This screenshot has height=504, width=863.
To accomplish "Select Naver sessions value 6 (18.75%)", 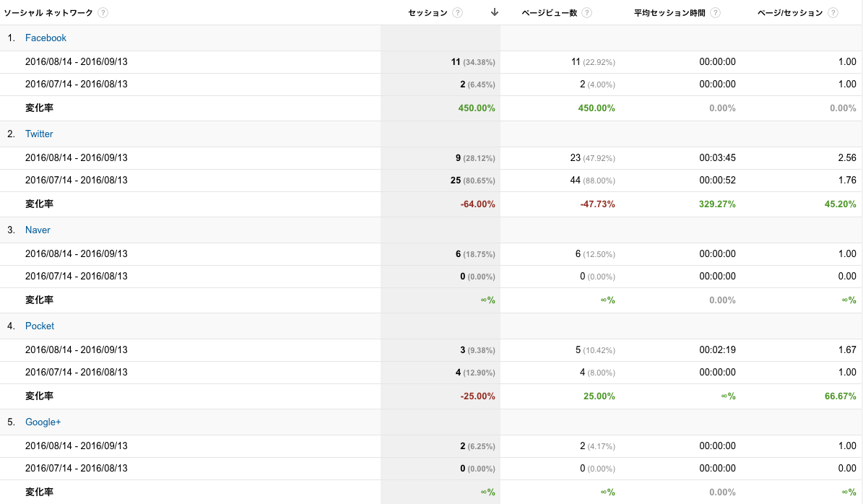I will point(475,254).
